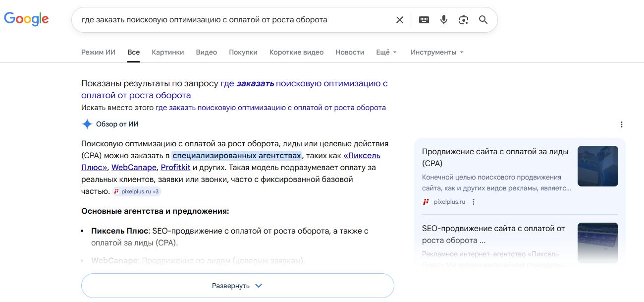Click the magnifying glass search icon
The width and height of the screenshot is (644, 302).
point(483,20)
